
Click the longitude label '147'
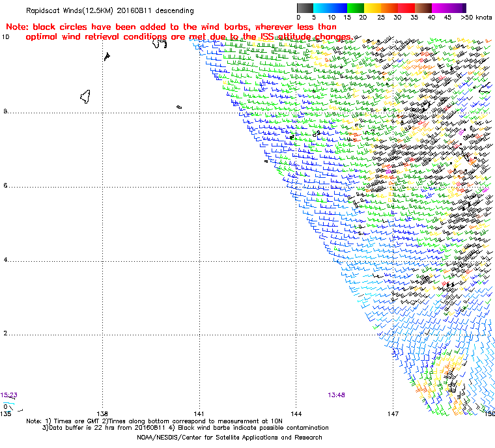point(393,414)
